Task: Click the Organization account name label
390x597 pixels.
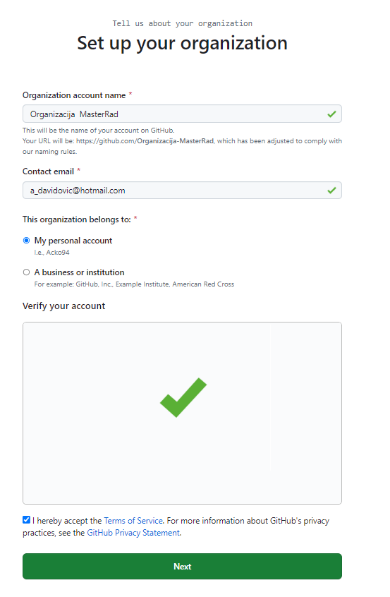Action: (x=74, y=95)
